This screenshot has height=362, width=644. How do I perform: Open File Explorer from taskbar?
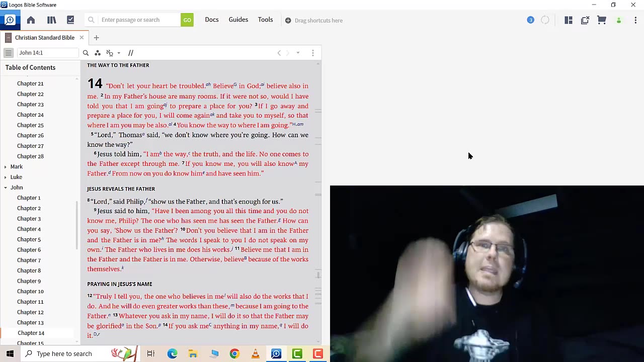[193, 354]
